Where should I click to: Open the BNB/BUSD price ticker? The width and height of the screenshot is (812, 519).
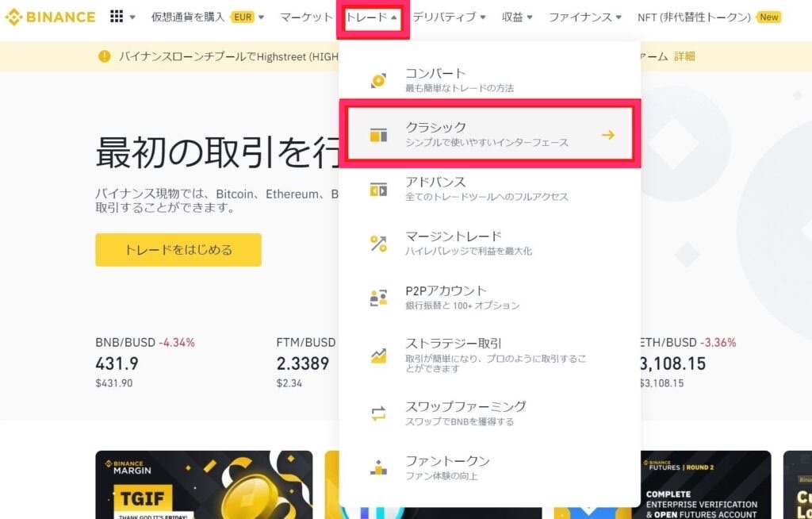[x=145, y=363]
